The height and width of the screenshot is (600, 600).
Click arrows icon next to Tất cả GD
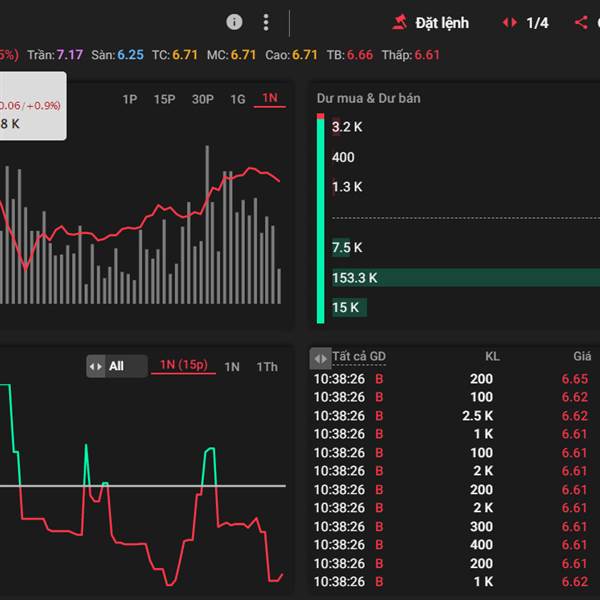tap(320, 357)
